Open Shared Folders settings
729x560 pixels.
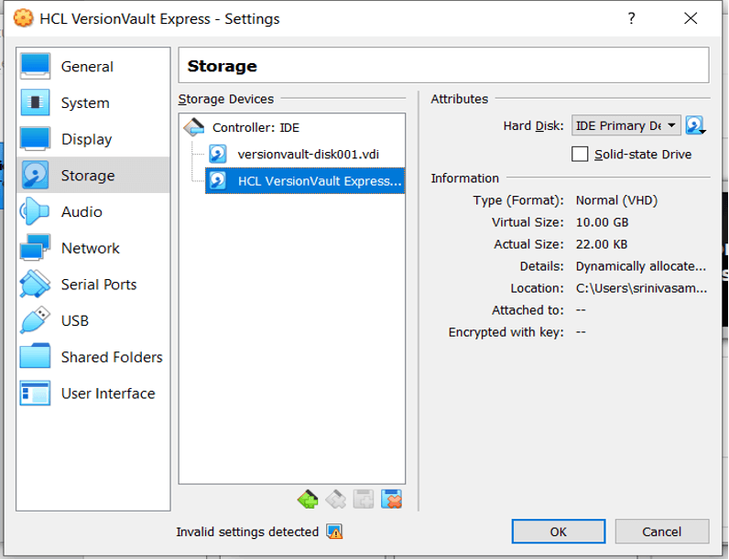(x=93, y=357)
